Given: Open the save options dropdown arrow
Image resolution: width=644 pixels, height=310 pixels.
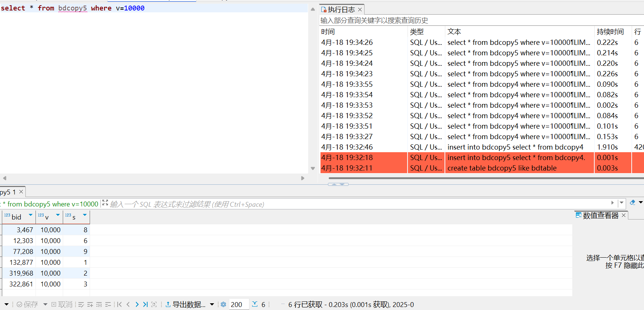Looking at the screenshot, I should 45,304.
